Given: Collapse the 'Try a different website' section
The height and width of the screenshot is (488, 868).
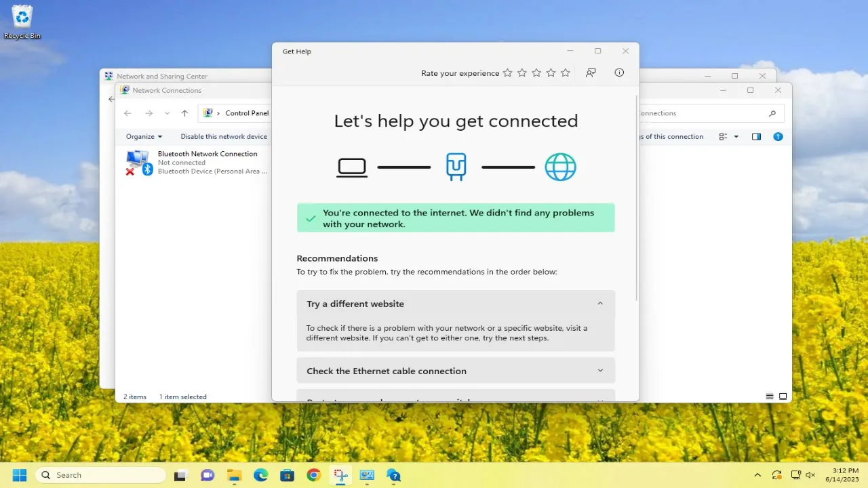Looking at the screenshot, I should (456, 304).
